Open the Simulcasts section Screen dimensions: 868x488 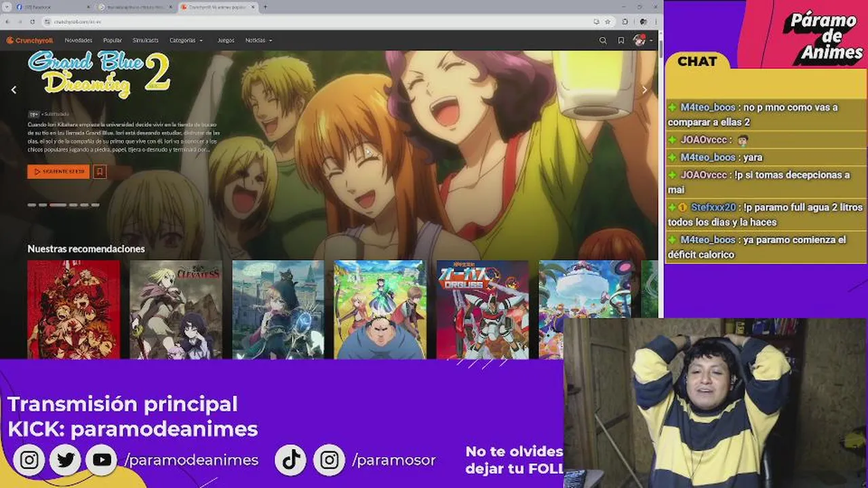(x=146, y=41)
